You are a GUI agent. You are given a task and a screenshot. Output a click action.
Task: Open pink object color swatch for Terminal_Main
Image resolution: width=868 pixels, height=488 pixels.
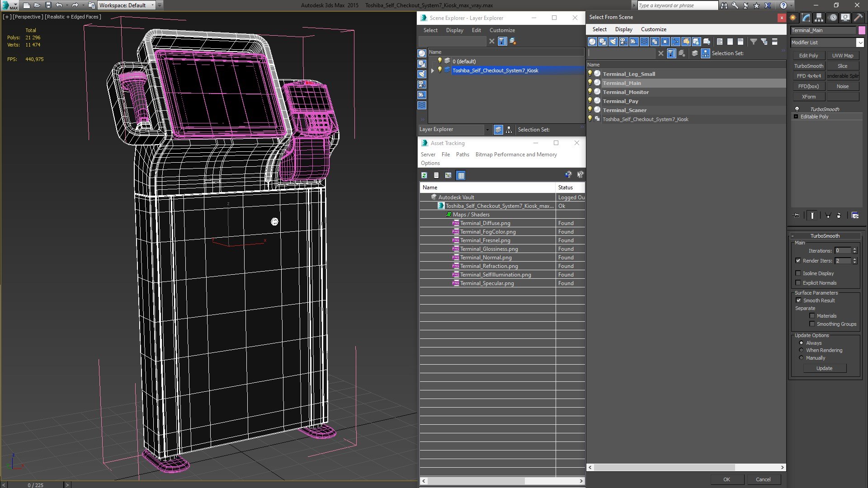[862, 30]
